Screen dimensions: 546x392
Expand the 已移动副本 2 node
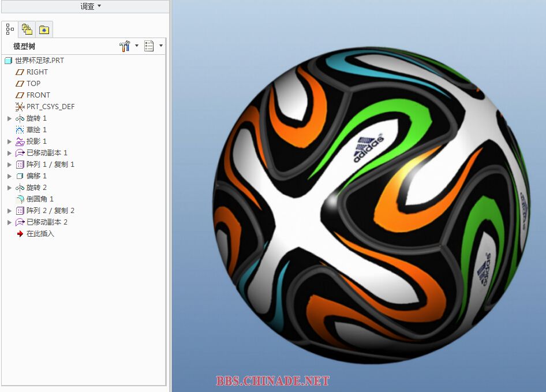[x=9, y=222]
